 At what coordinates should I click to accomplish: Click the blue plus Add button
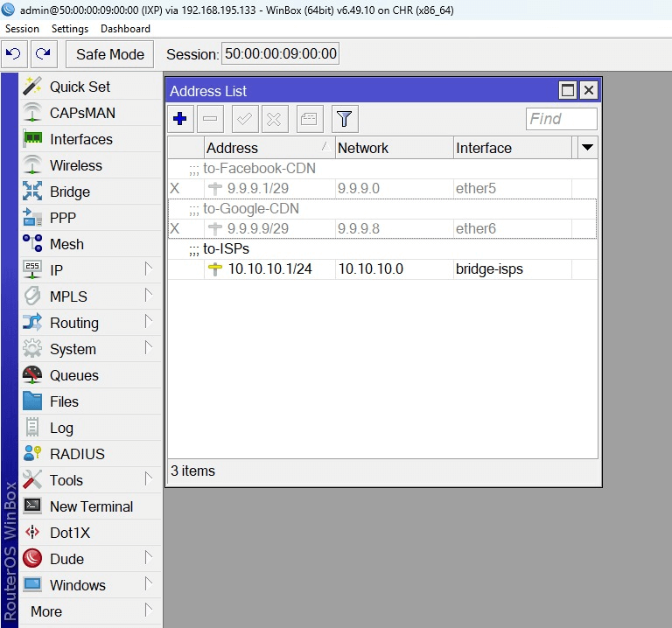(x=180, y=119)
